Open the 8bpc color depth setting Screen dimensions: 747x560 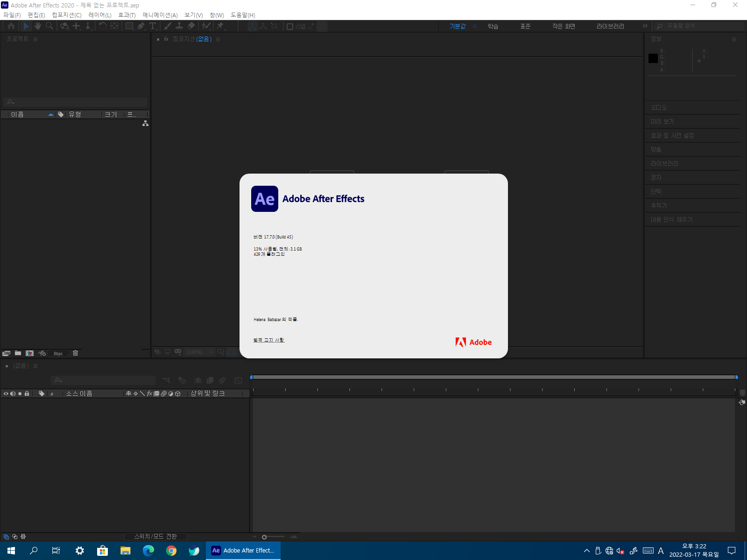(x=58, y=353)
